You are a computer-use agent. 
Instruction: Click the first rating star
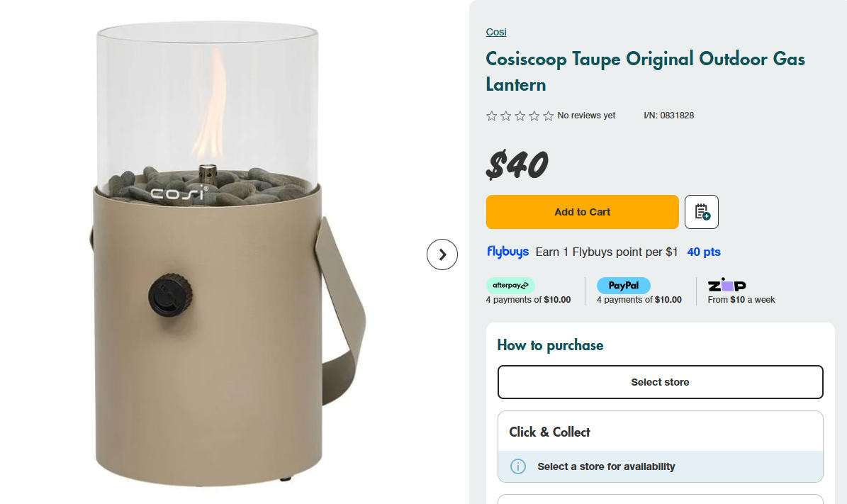(x=491, y=115)
